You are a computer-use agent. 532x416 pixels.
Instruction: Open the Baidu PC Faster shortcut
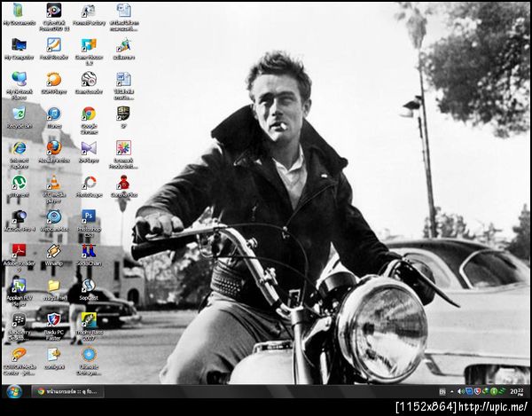53,319
